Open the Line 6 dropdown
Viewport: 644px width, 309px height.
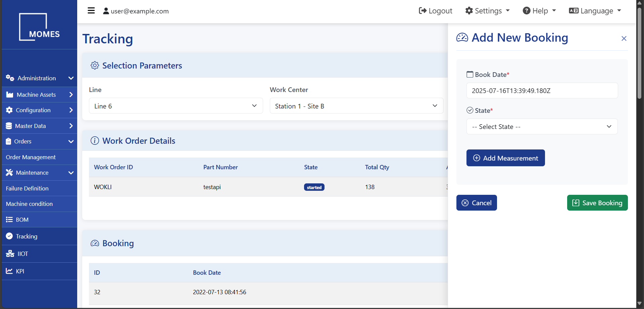tap(176, 106)
